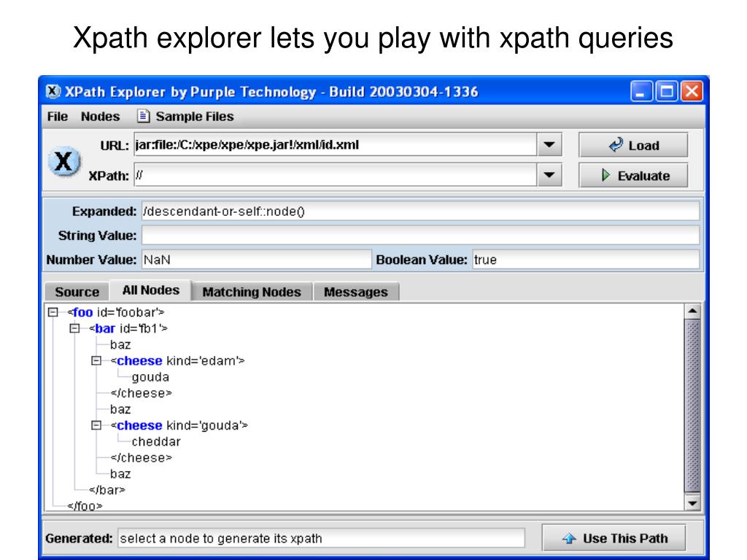The width and height of the screenshot is (747, 560).
Task: Collapse the bar id='fb1' node
Action: [74, 329]
